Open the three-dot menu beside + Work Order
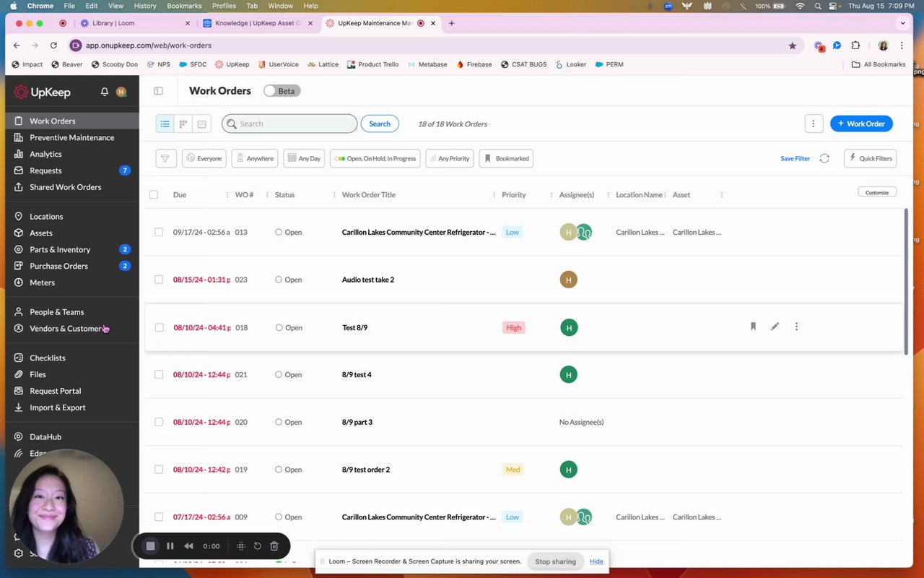 [814, 124]
